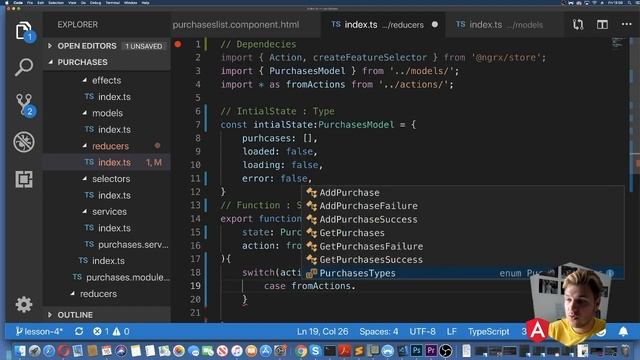The width and height of the screenshot is (640, 360).
Task: Open Source Control view with badge 2
Action: coord(25,105)
